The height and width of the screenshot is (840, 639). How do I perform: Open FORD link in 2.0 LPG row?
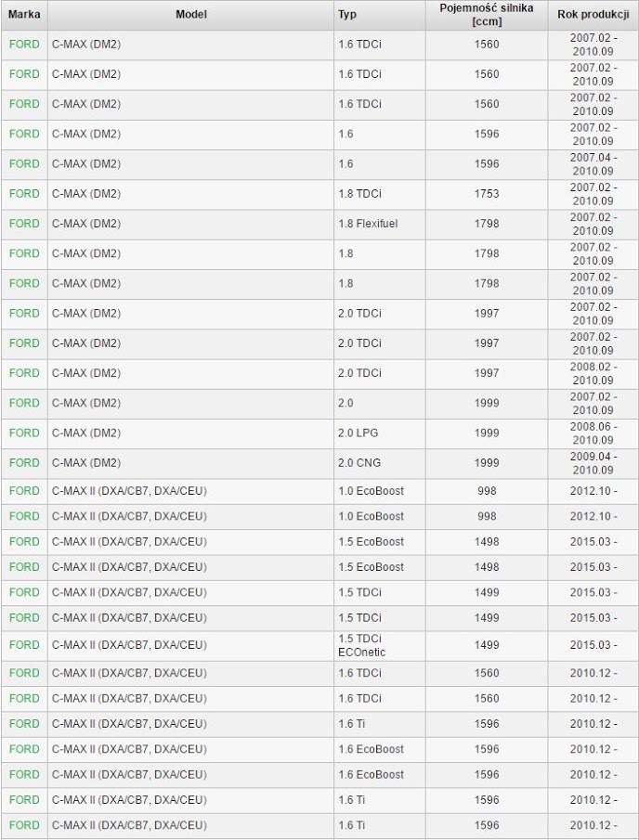[x=24, y=433]
